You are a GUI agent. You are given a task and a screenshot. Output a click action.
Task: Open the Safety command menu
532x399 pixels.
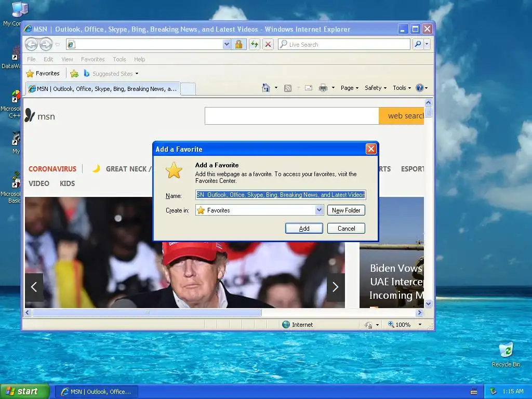pyautogui.click(x=376, y=88)
